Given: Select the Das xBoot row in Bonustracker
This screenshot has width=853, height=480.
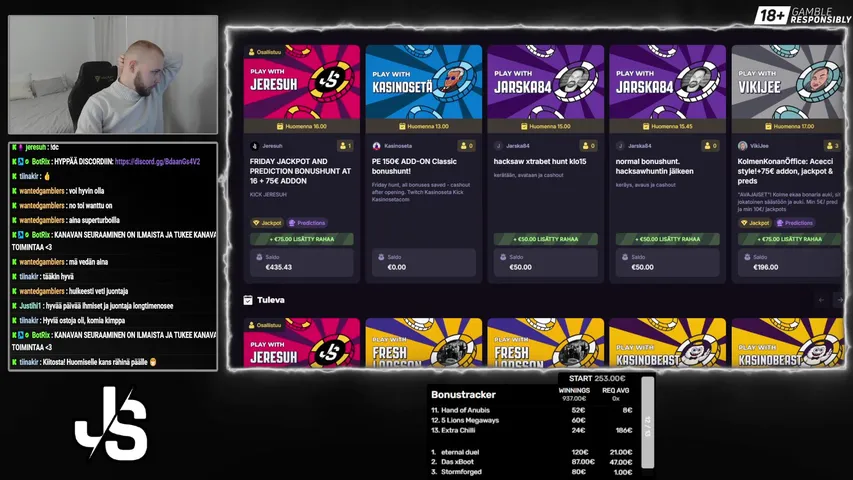Looking at the screenshot, I should (x=532, y=462).
